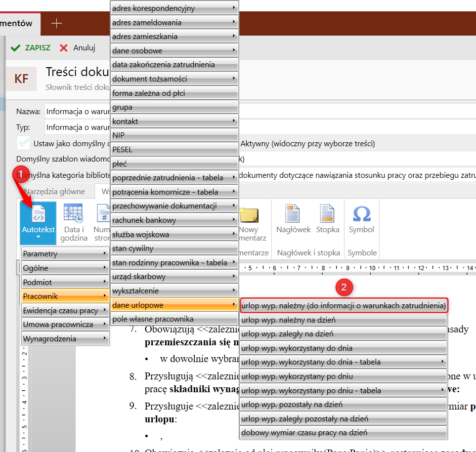
Task: Select dane urlopowe menu entry
Action: point(174,305)
